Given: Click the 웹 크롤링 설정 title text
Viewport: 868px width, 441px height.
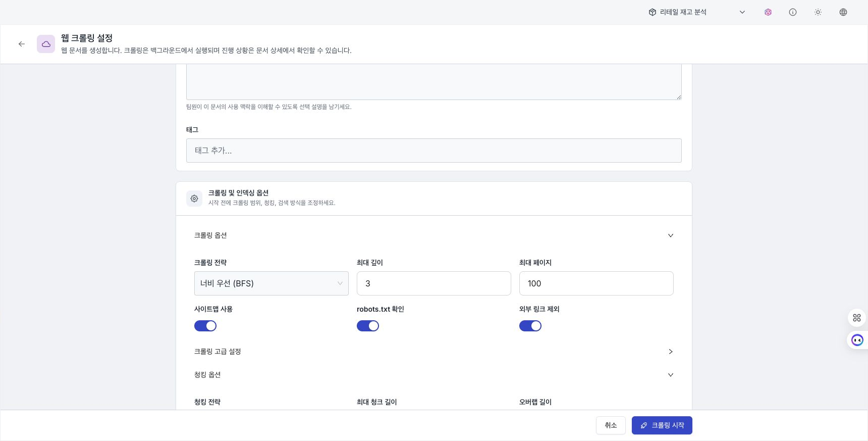Looking at the screenshot, I should coord(87,38).
